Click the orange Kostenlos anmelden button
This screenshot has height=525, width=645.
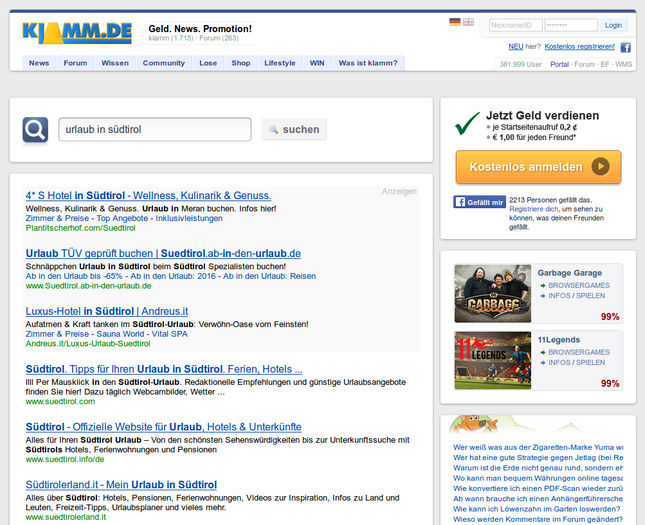click(x=538, y=166)
